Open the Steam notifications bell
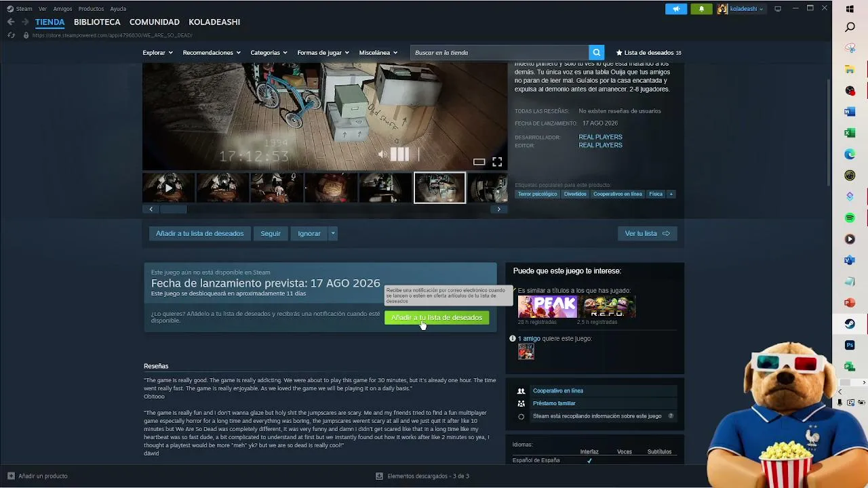The height and width of the screenshot is (488, 868). pyautogui.click(x=701, y=9)
